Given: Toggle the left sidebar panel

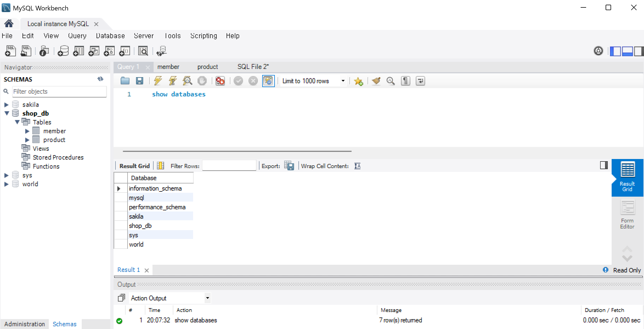Looking at the screenshot, I should [615, 51].
